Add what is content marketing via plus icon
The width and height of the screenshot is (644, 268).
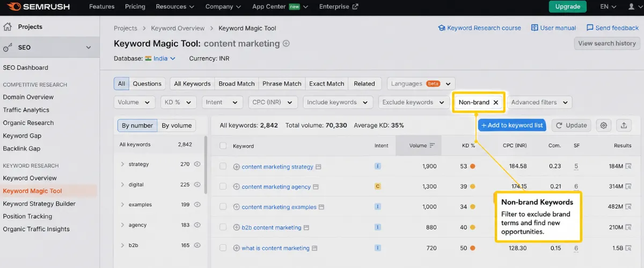point(237,248)
